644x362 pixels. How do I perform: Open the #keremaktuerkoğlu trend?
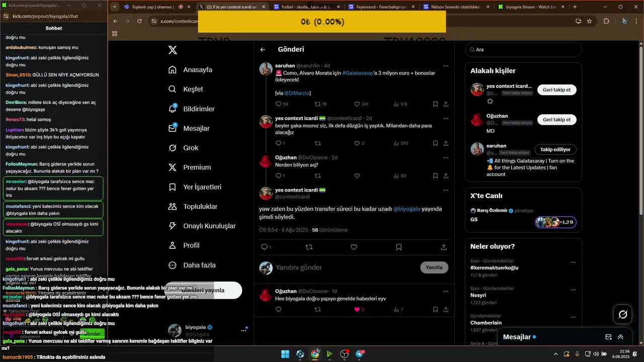pyautogui.click(x=494, y=268)
